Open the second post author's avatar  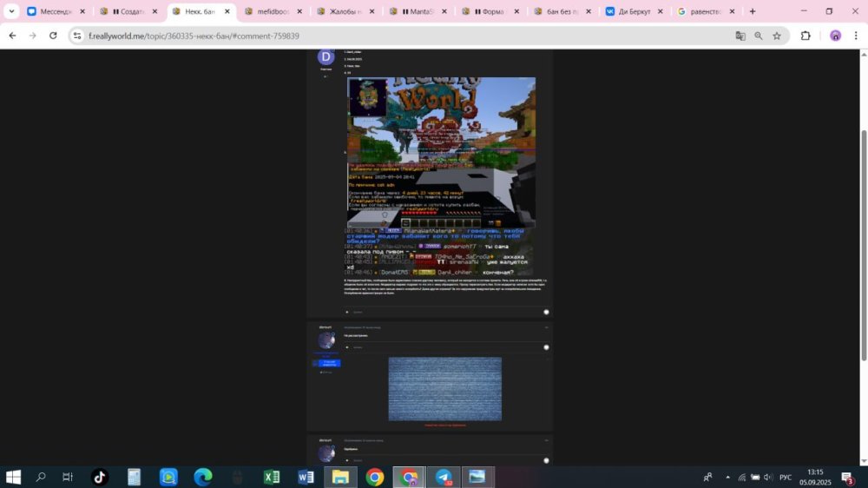(x=326, y=340)
